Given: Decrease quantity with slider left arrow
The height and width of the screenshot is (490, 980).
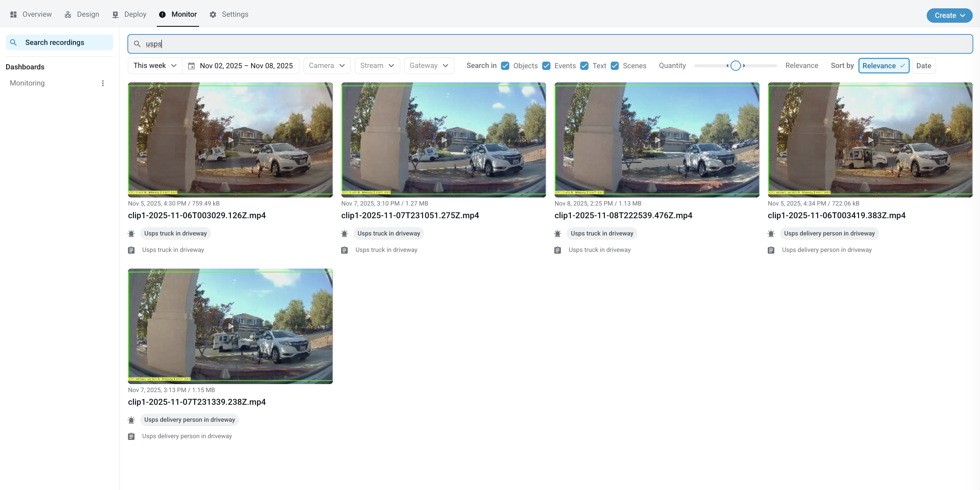Looking at the screenshot, I should point(727,66).
